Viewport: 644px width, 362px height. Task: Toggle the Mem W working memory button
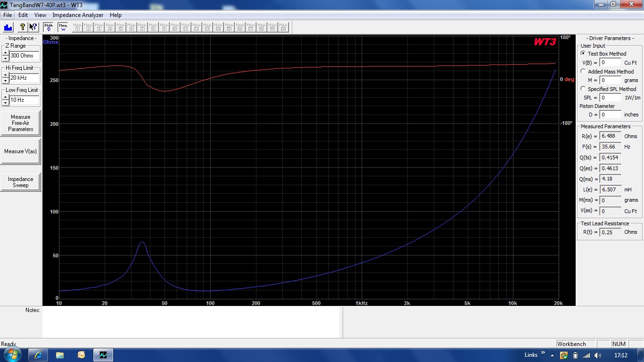click(63, 27)
